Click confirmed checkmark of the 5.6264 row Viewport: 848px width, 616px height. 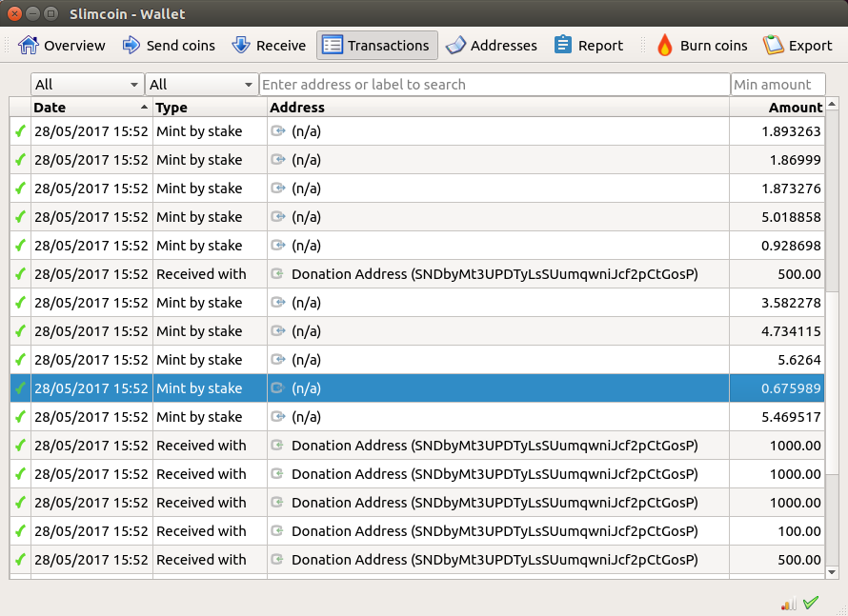point(21,359)
